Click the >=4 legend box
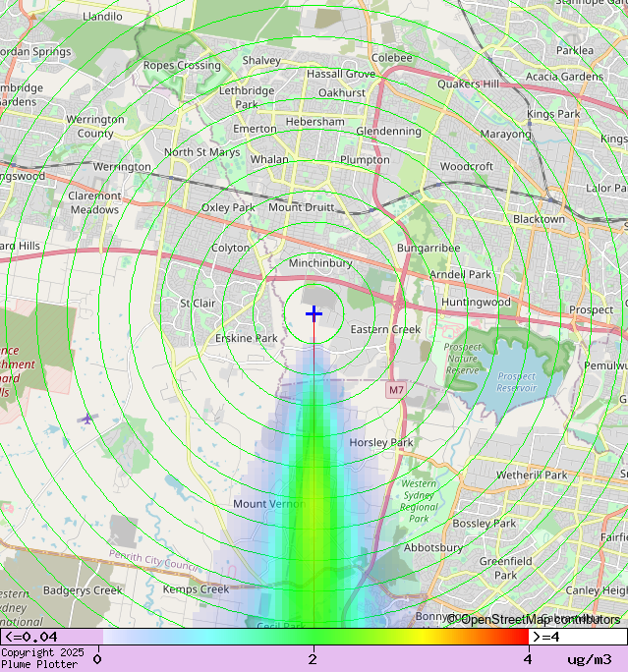Viewport: 628px width, 672px height. 578,637
